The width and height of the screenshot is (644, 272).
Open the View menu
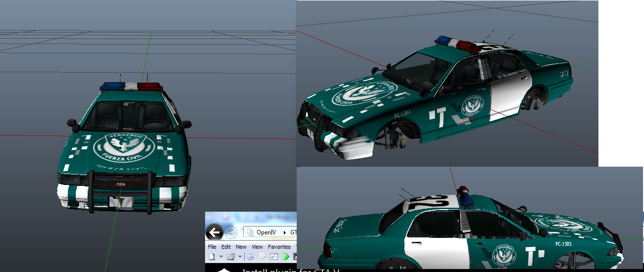pos(257,247)
